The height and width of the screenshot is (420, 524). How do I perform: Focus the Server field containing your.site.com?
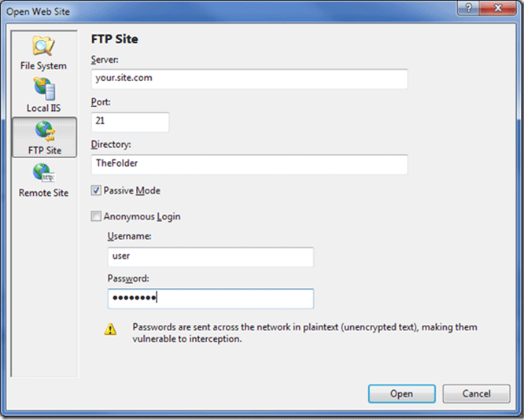[x=249, y=79]
